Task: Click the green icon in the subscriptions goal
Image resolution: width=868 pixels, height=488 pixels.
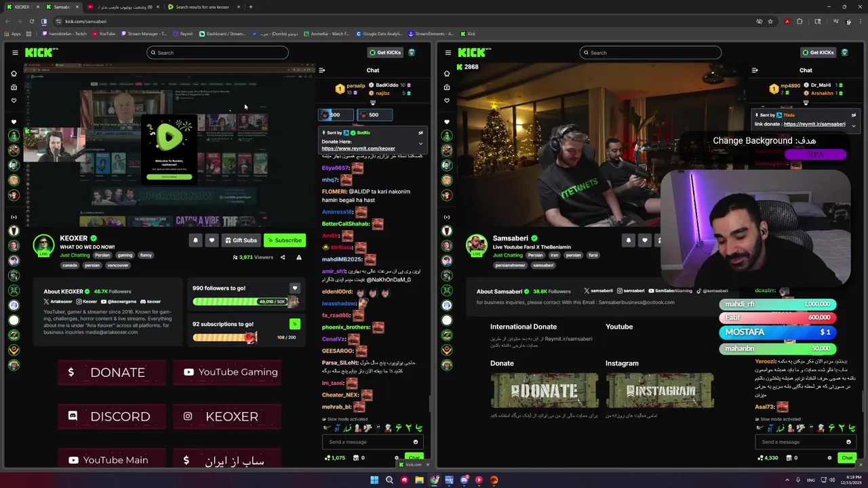Action: pos(294,324)
